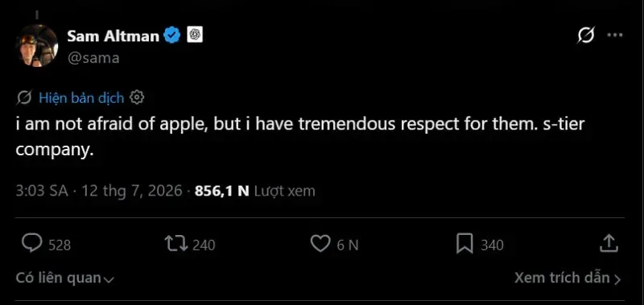Click the Grok icon at top right
The height and width of the screenshot is (305, 644).
tap(585, 35)
